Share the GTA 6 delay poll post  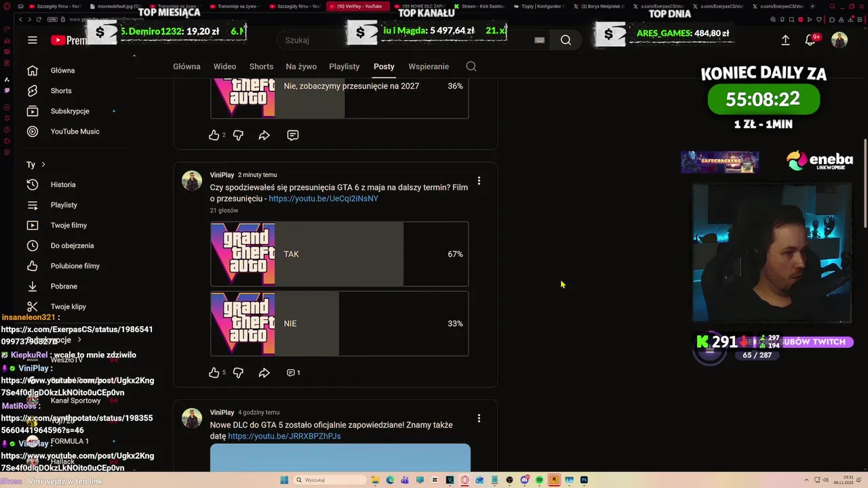264,373
